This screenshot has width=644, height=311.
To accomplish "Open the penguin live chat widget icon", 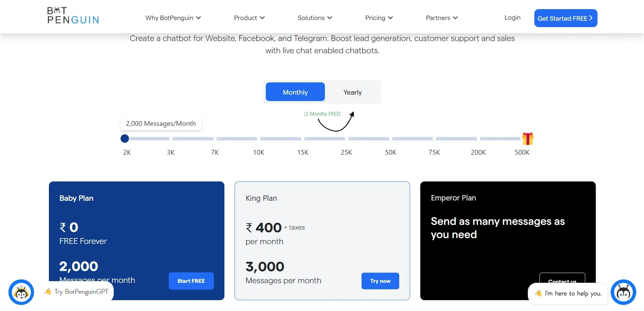I will [x=623, y=292].
